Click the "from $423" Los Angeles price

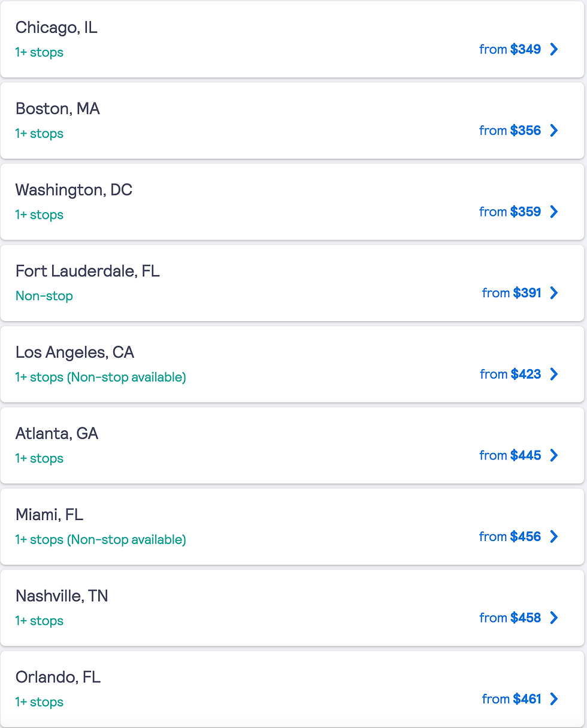[x=510, y=374]
